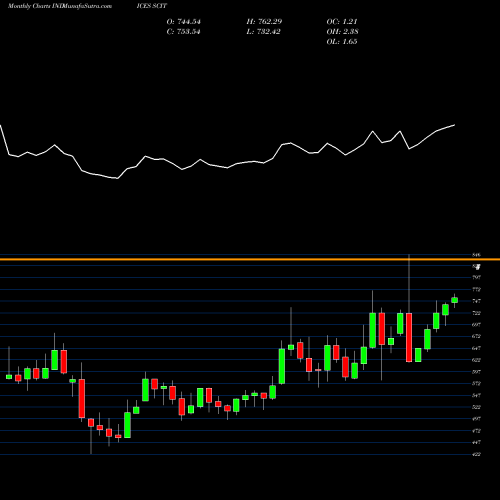Click the 522 price axis label

tap(476, 407)
